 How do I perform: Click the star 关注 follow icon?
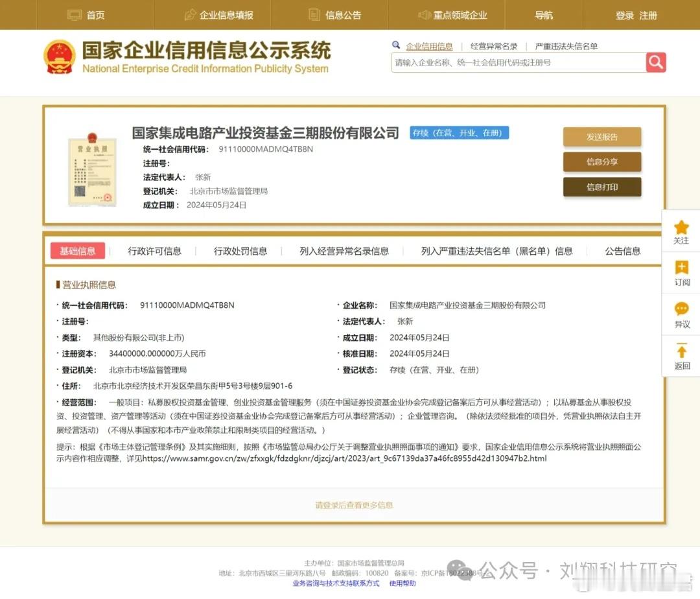point(681,227)
